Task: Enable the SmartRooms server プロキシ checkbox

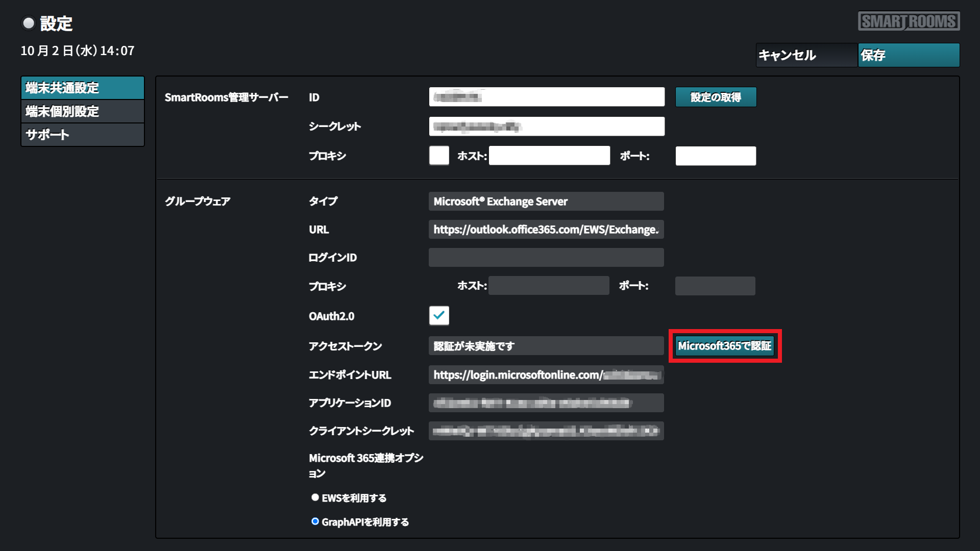Action: coord(439,156)
